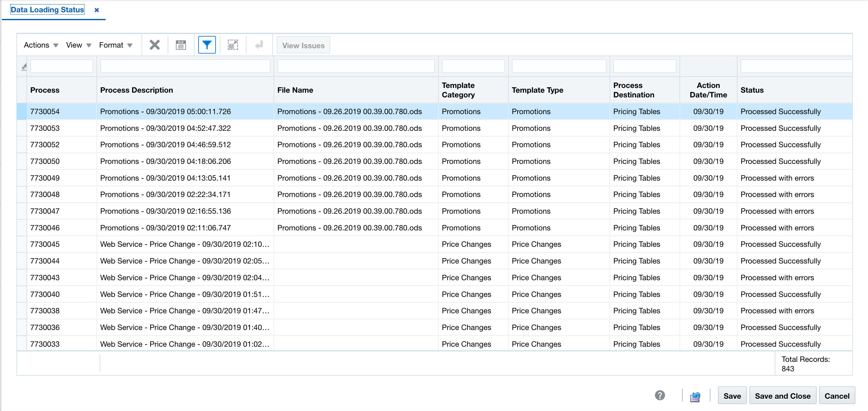Click the detach table icon

(x=233, y=44)
